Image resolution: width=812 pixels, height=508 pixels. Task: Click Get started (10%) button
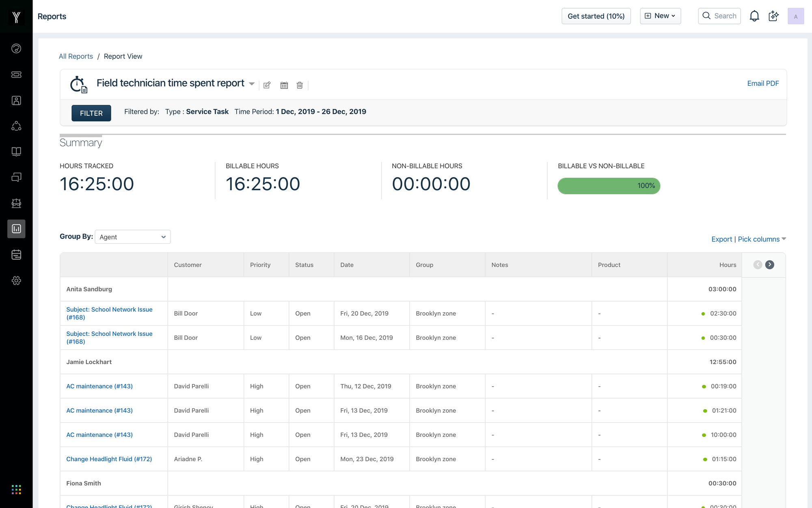(x=596, y=16)
